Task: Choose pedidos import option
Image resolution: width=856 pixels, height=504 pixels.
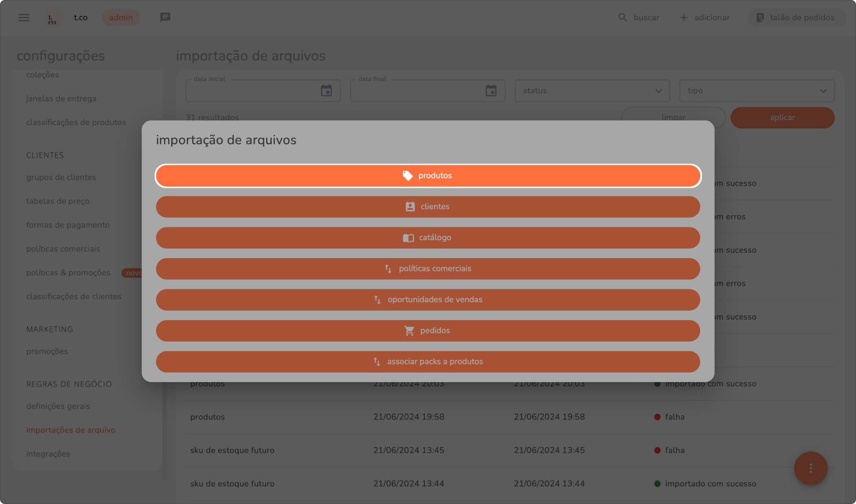Action: point(428,330)
